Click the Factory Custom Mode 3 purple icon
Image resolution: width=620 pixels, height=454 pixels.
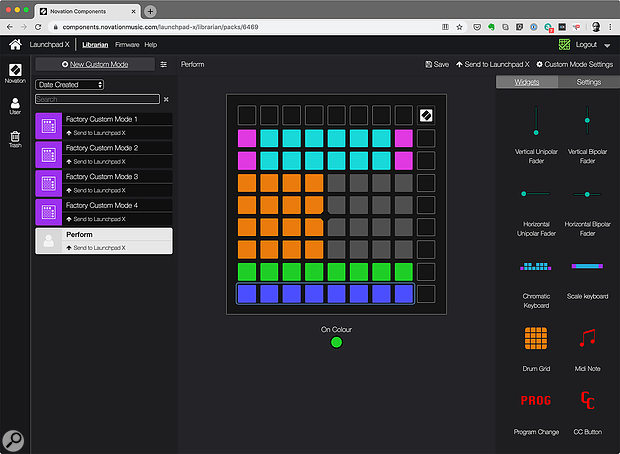pyautogui.click(x=49, y=183)
